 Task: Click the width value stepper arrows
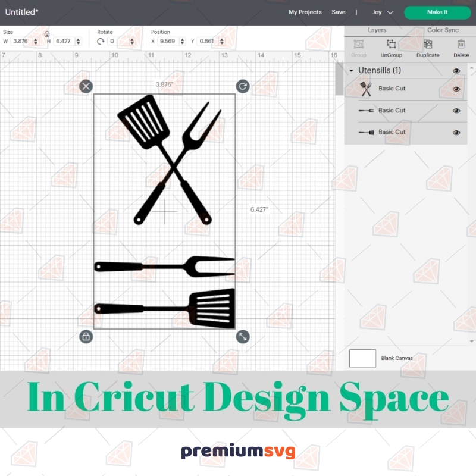[x=35, y=40]
